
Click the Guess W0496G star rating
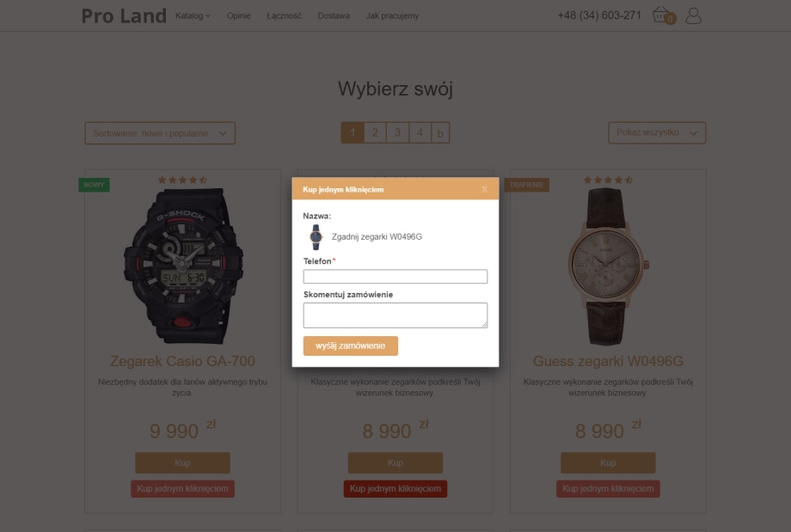608,180
